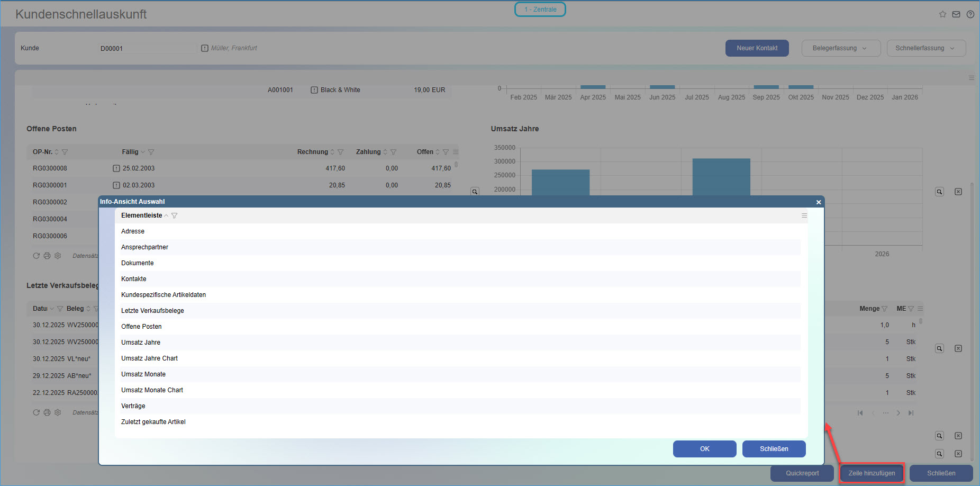Toggle sort order on Elementleiste column

coord(166,215)
